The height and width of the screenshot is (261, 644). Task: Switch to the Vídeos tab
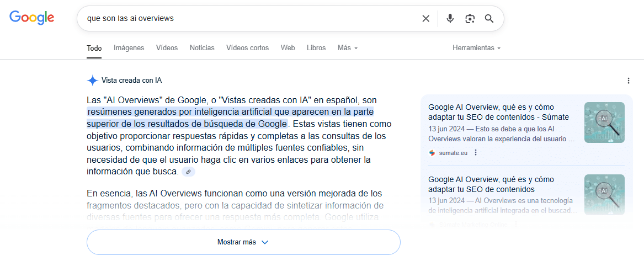coord(167,48)
